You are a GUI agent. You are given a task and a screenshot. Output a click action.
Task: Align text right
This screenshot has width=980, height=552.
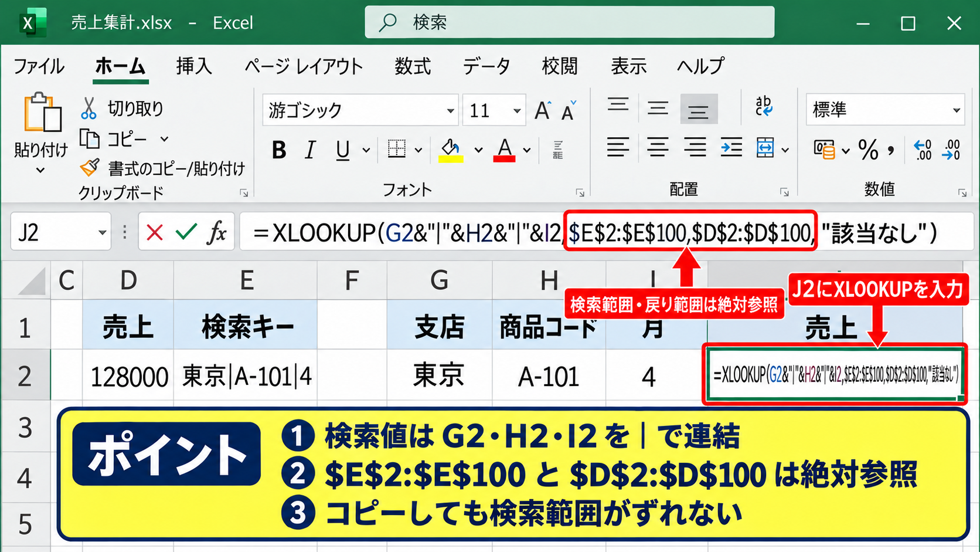(695, 147)
